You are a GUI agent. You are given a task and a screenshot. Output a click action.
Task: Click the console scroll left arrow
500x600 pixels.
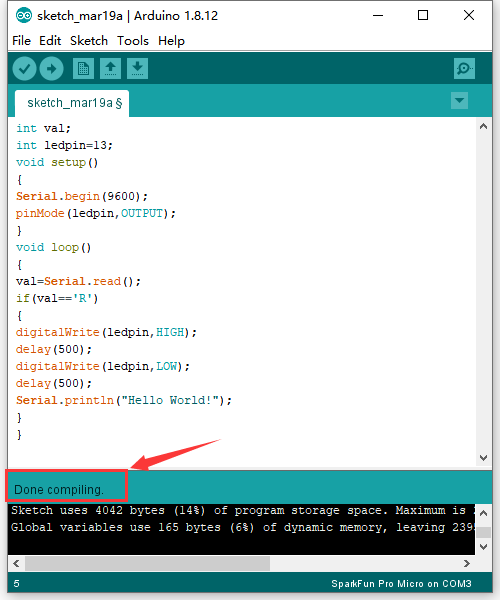(16, 564)
